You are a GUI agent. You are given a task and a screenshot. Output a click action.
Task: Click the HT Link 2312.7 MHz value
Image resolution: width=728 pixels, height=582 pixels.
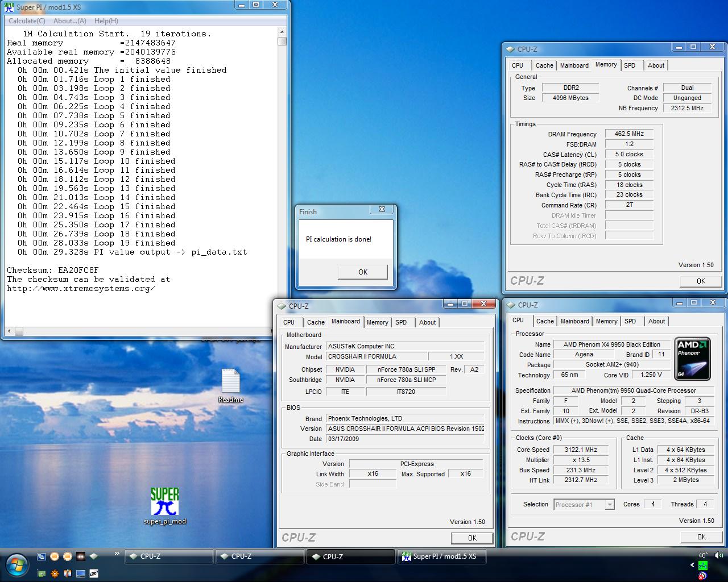pos(581,480)
